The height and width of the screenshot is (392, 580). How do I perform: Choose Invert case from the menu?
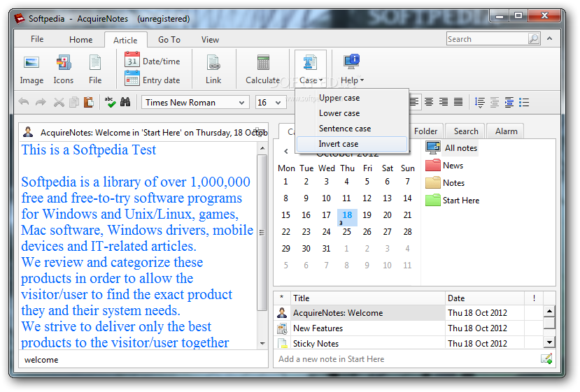pyautogui.click(x=352, y=144)
